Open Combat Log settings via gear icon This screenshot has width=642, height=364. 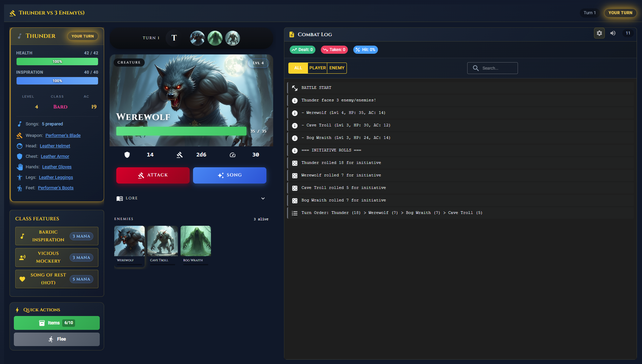tap(599, 33)
